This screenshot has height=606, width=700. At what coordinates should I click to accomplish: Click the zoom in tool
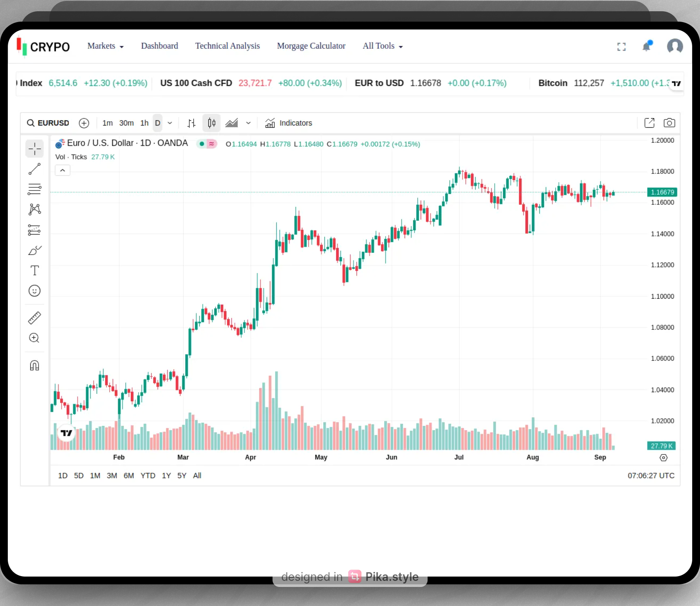(35, 338)
